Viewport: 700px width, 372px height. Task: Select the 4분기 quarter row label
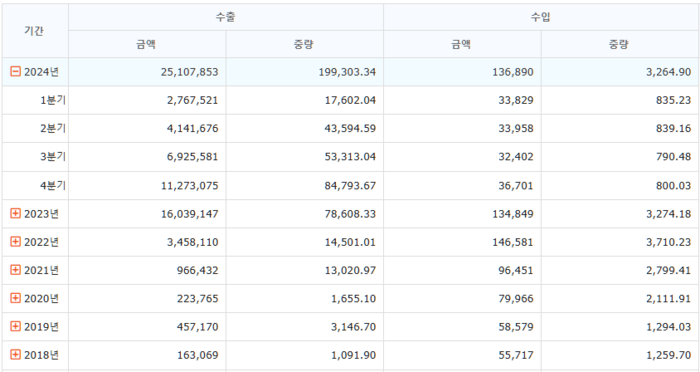click(x=53, y=185)
